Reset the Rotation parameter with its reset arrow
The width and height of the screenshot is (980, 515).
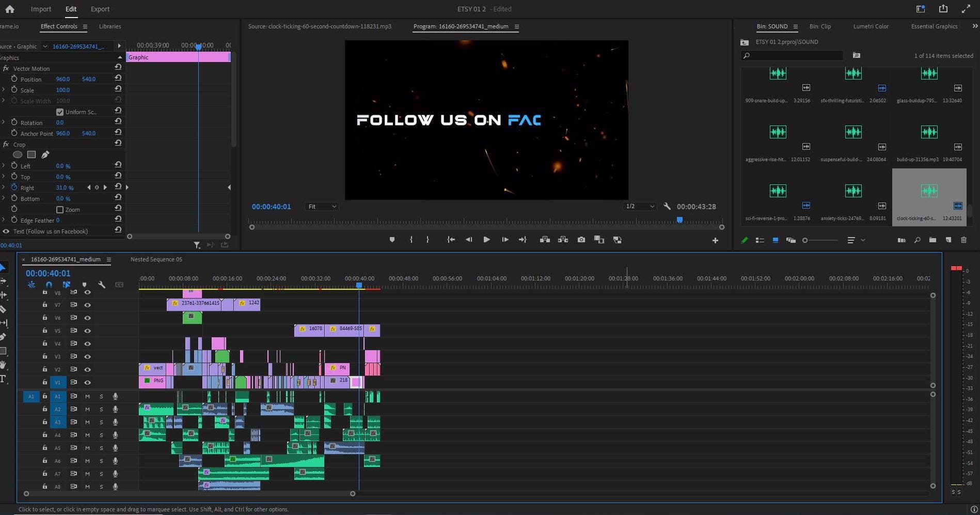pos(118,121)
